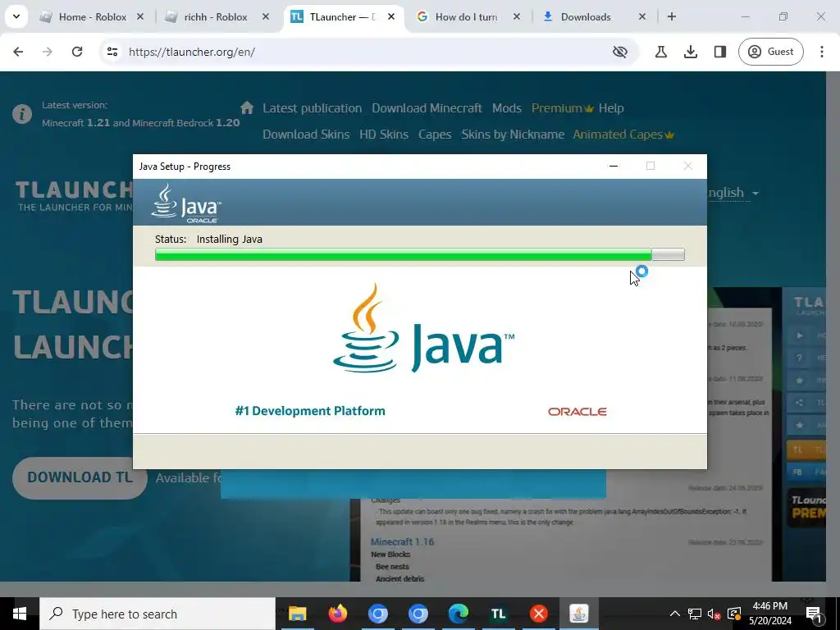Screen dimensions: 840x630
Task: Open Download Minecraft menu link
Action: click(x=427, y=108)
